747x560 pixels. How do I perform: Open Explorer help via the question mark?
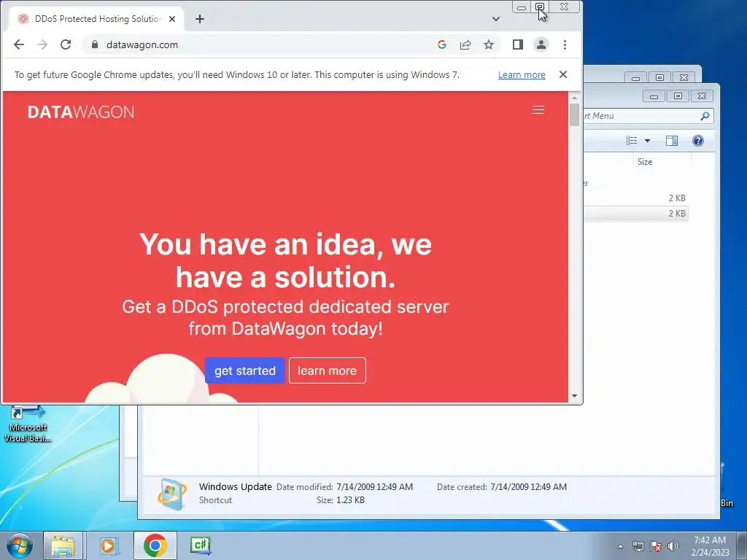click(698, 141)
